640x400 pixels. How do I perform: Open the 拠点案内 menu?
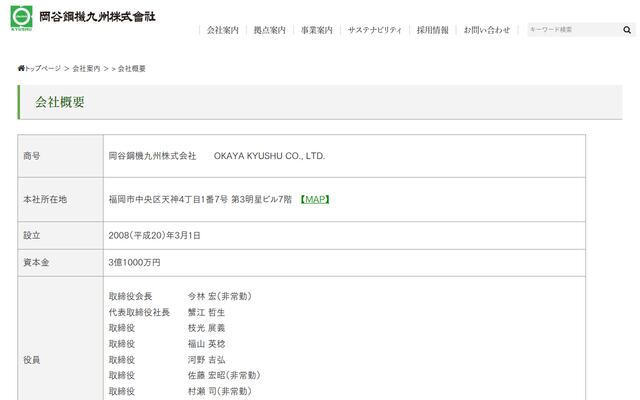coord(269,30)
